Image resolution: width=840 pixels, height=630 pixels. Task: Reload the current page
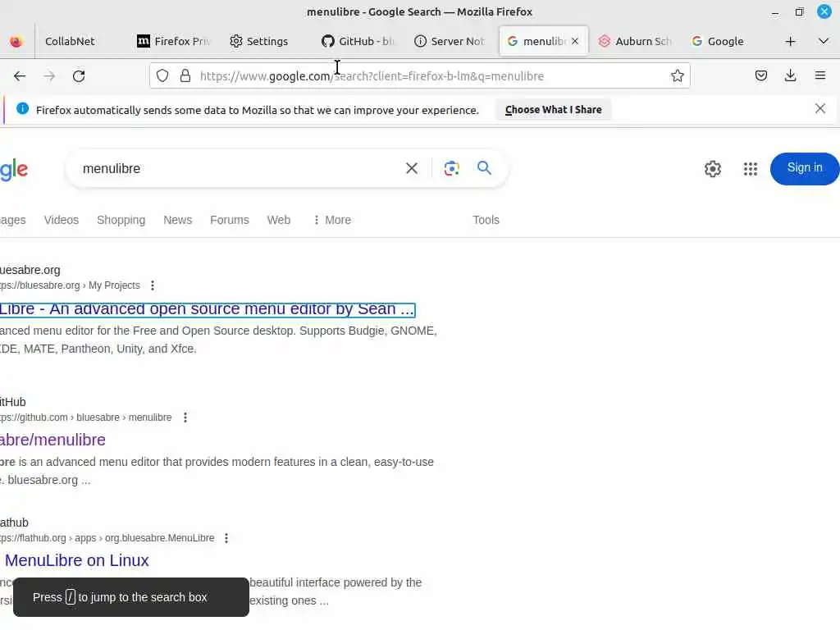(79, 76)
